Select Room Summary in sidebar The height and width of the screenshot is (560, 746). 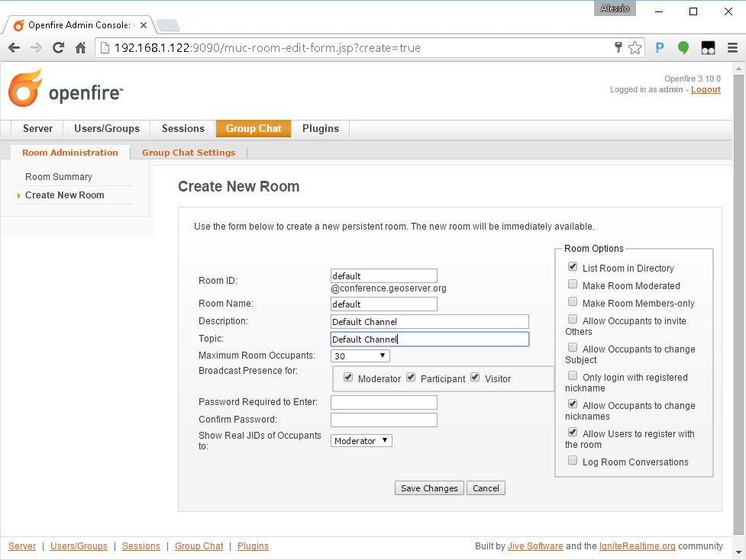[x=59, y=177]
